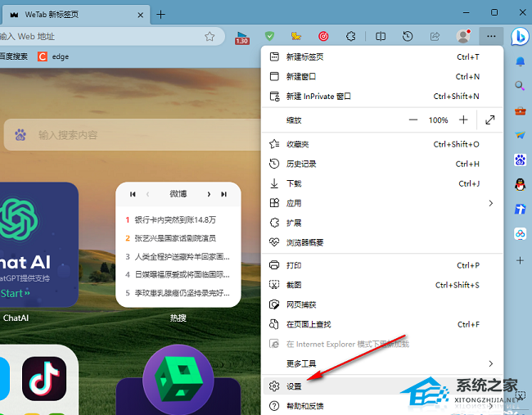Click the blue 1.30 badge extension icon
Image resolution: width=532 pixels, height=415 pixels.
[242, 38]
